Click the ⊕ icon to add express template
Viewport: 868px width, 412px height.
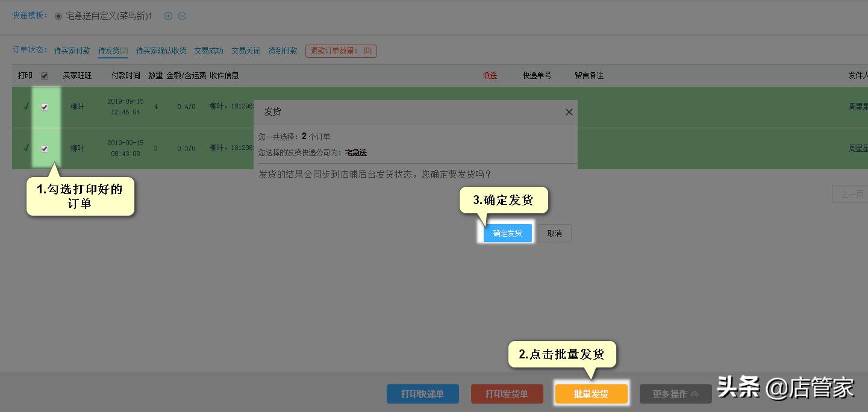[x=169, y=17]
